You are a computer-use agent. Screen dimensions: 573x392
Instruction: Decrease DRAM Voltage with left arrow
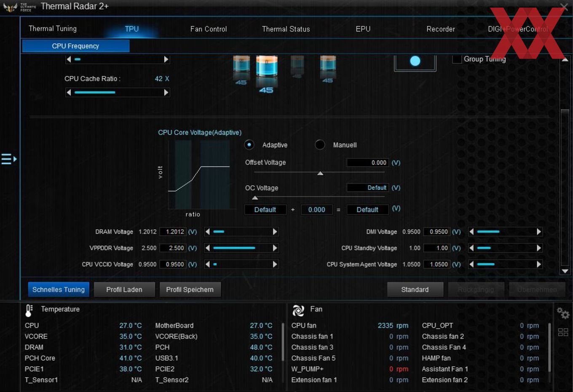[207, 232]
